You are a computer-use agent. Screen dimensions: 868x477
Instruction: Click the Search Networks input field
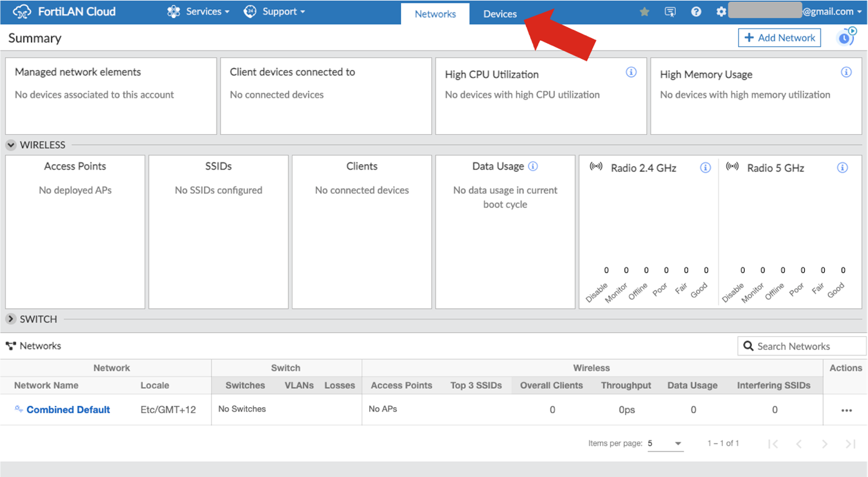[802, 346]
